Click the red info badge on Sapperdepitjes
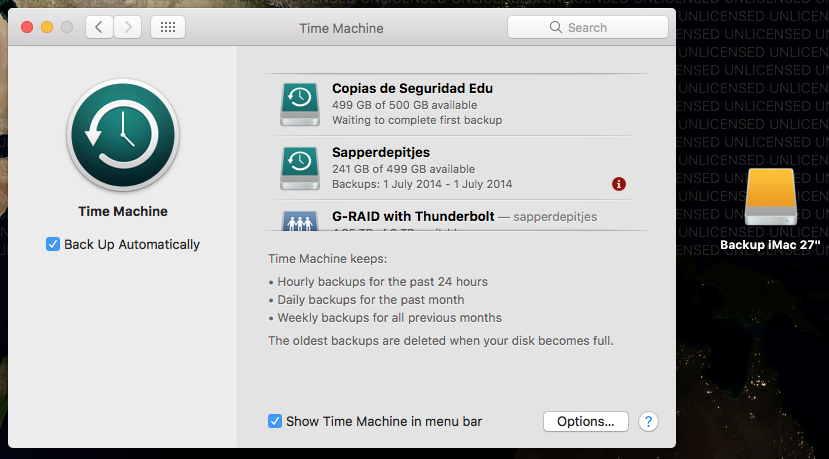This screenshot has width=829, height=459. point(619,184)
